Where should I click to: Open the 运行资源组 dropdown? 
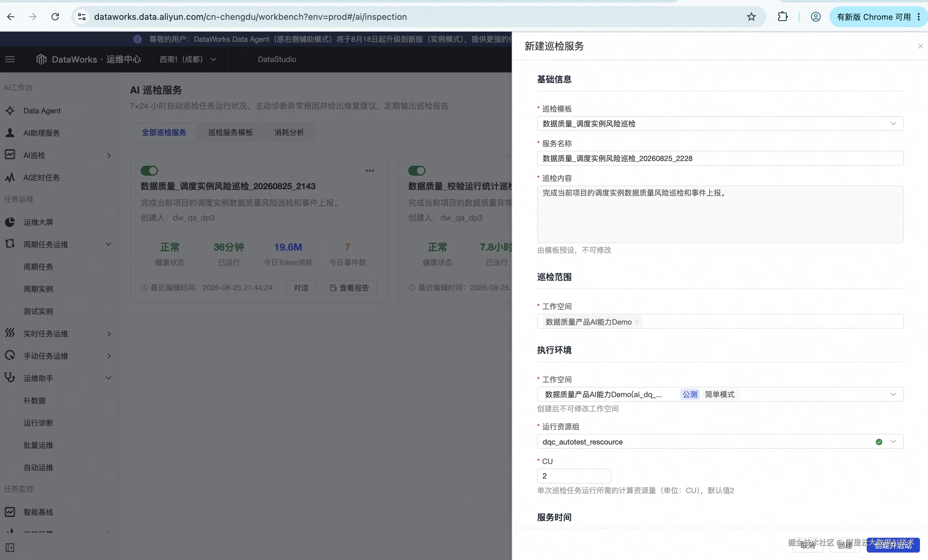pyautogui.click(x=720, y=441)
